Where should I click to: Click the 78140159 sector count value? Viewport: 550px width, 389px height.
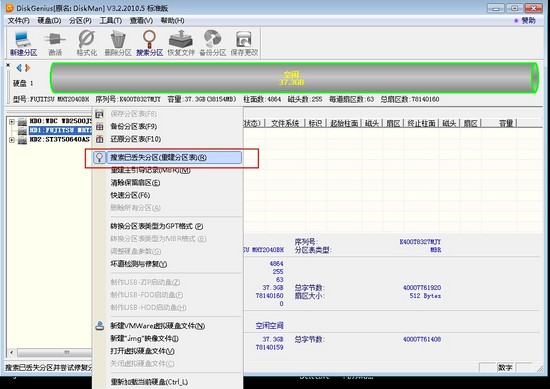[269, 347]
